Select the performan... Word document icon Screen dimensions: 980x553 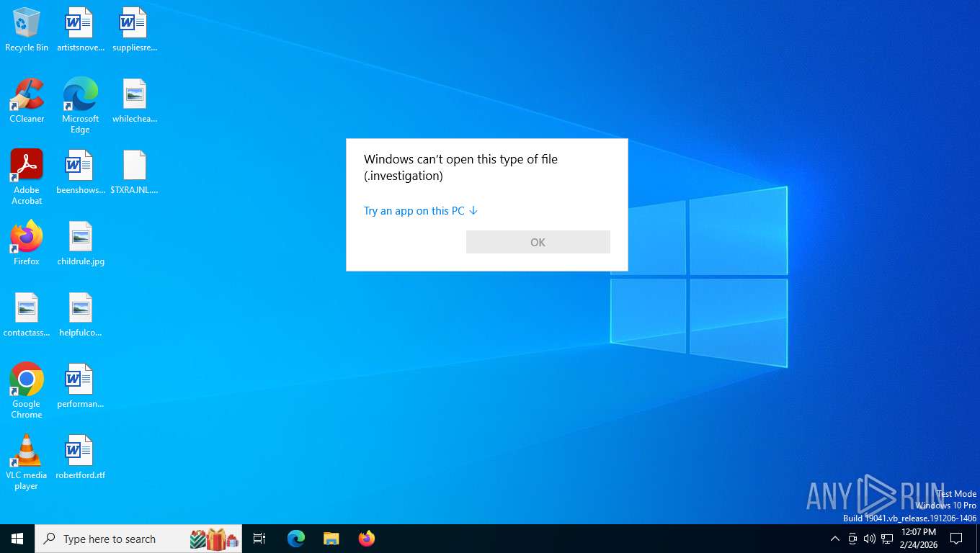point(80,386)
